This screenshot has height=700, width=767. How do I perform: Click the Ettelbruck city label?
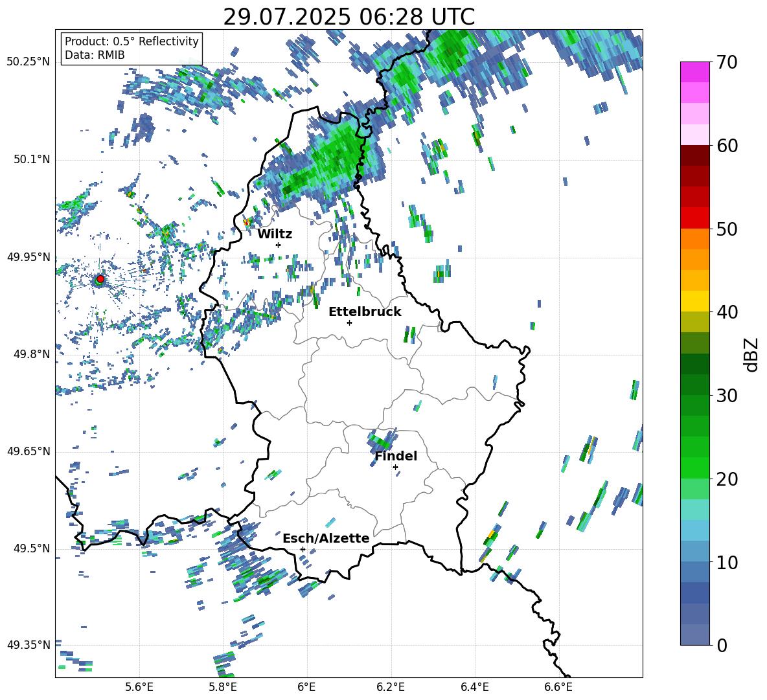coord(365,312)
